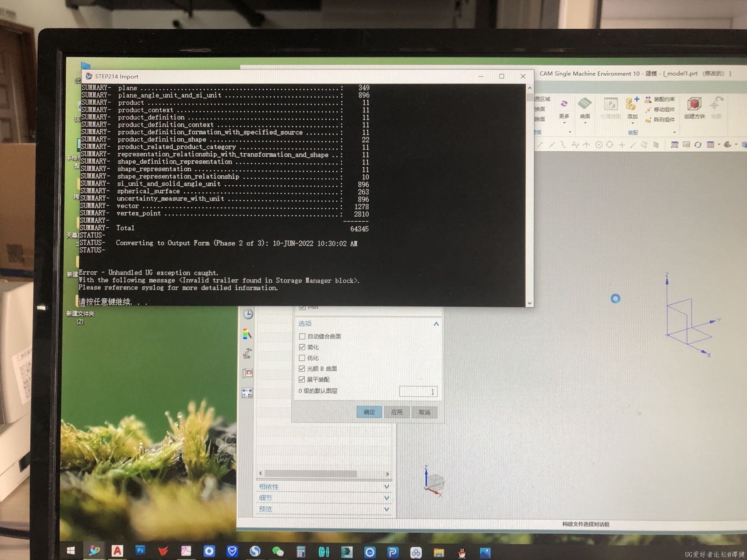The width and height of the screenshot is (747, 560).
Task: Expand the 曲面 dropdown arrow
Action: pyautogui.click(x=585, y=123)
